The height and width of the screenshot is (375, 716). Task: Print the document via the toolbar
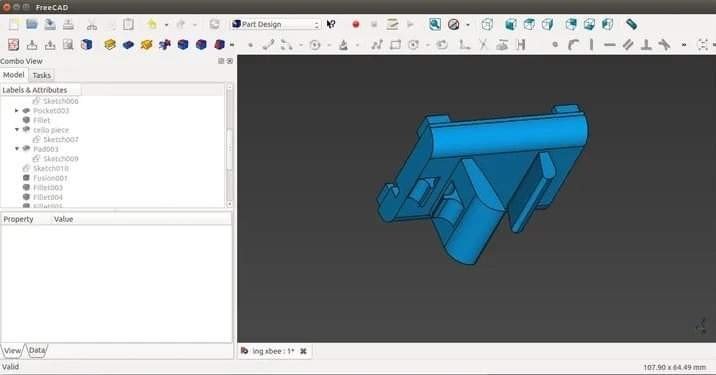(68, 24)
